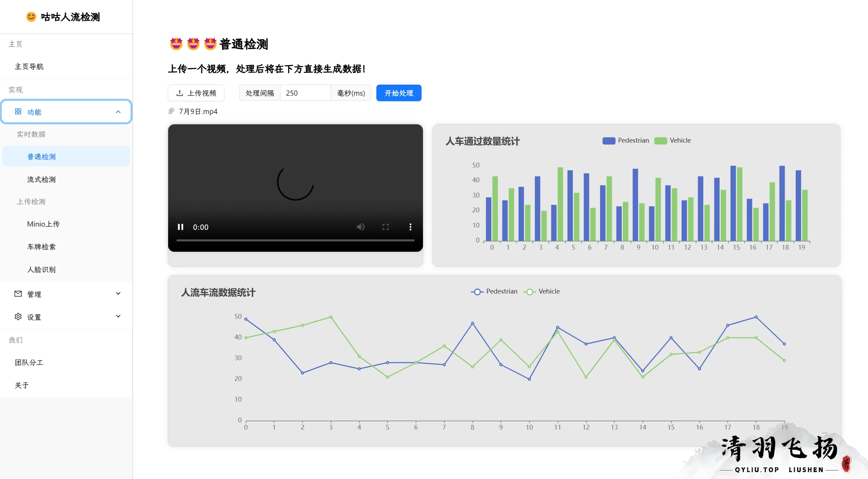The image size is (868, 479).
Task: Click the 管理 envelope icon
Action: [18, 294]
